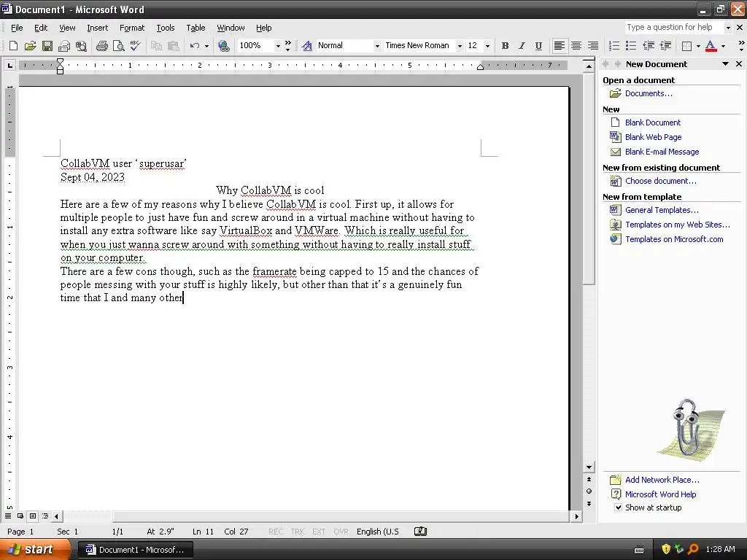Open the Insert menu
747x560 pixels.
pos(97,28)
